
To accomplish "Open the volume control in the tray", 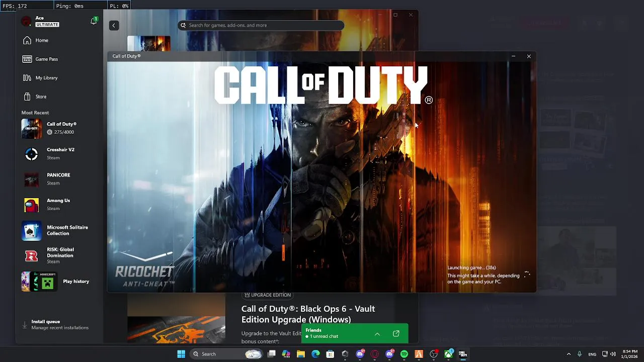I will click(613, 354).
